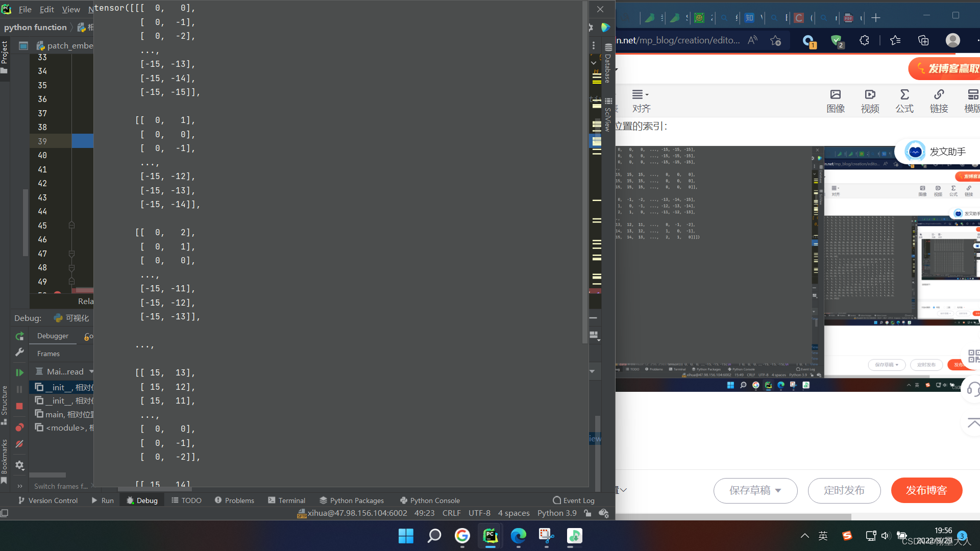Viewport: 980px width, 551px height.
Task: Click the Resume Program green icon
Action: point(19,373)
